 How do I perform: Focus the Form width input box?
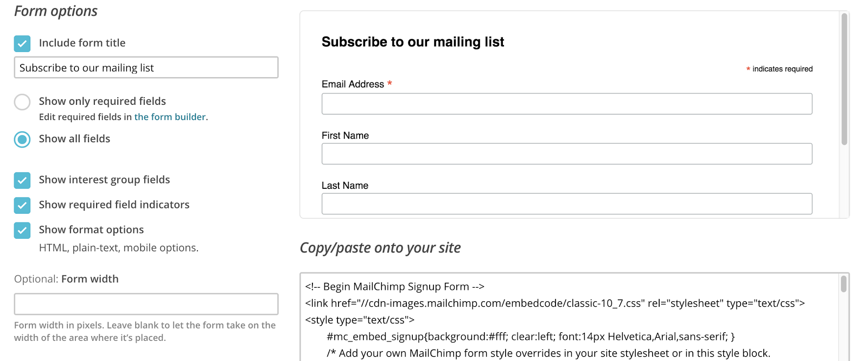click(x=146, y=304)
